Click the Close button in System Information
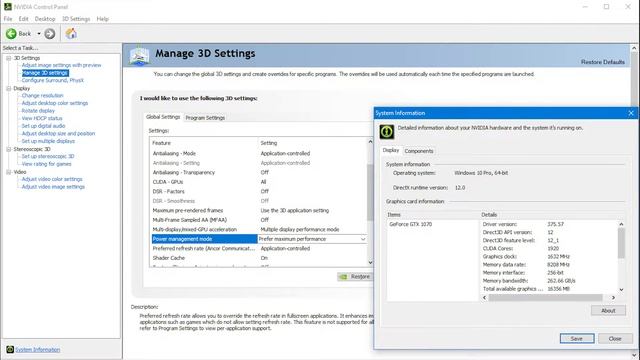The image size is (640, 360). click(x=615, y=339)
